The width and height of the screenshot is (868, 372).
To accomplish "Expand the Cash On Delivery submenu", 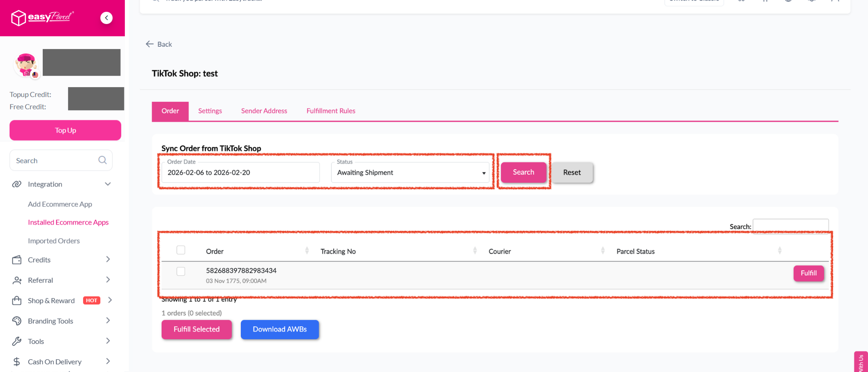I will [108, 362].
